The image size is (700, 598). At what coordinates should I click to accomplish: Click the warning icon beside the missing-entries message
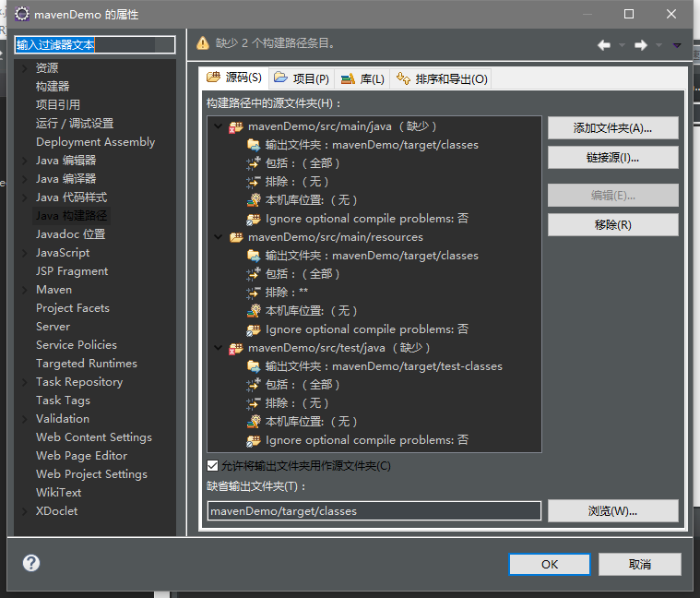tap(203, 43)
